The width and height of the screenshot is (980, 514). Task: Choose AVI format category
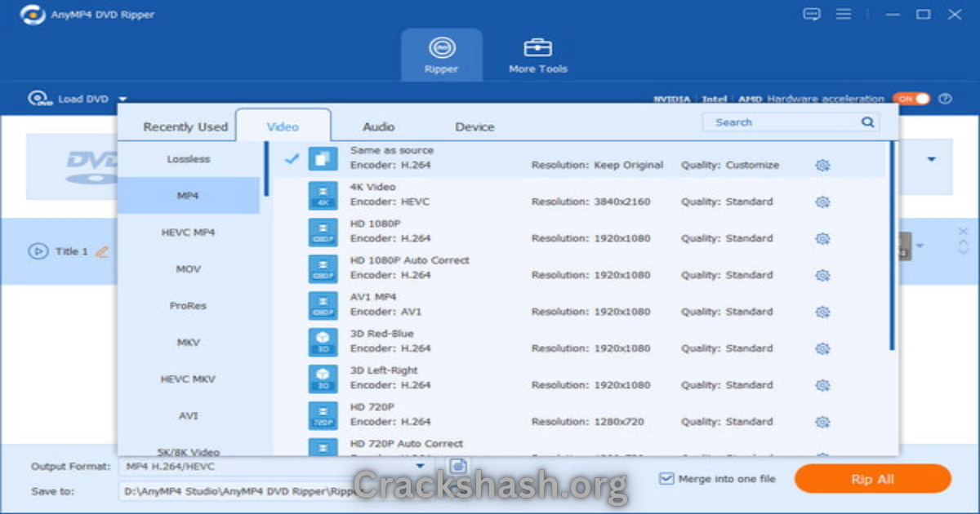189,416
